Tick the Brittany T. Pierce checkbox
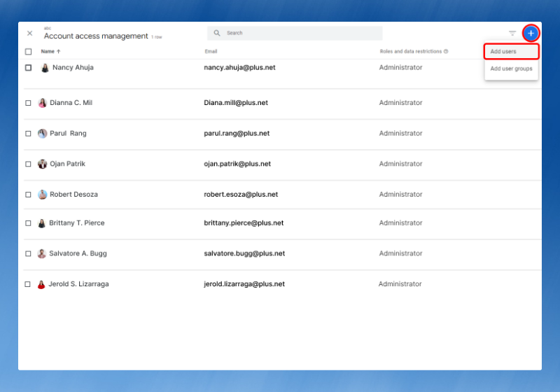This screenshot has width=560, height=392. tap(28, 223)
